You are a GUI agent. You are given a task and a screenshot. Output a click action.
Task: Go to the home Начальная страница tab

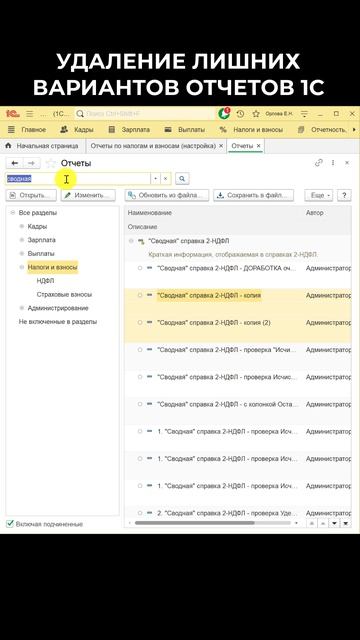point(43,146)
